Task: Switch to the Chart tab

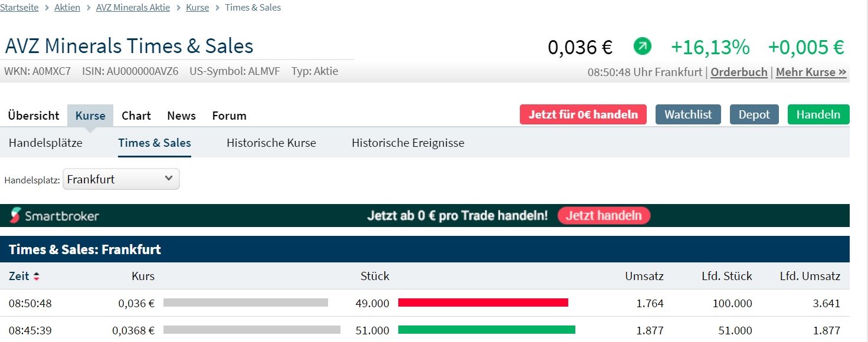Action: click(136, 116)
